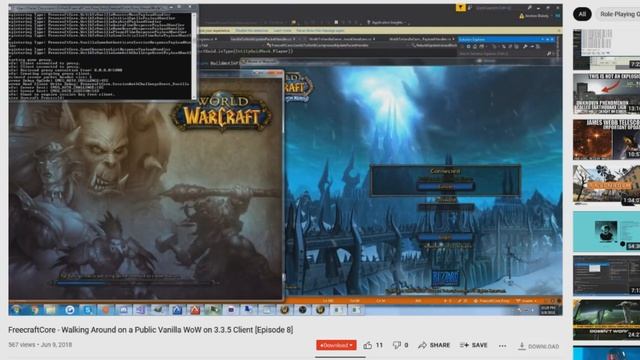Viewport: 640px width, 360px height.
Task: Open the three-dot more actions menu
Action: 502,346
